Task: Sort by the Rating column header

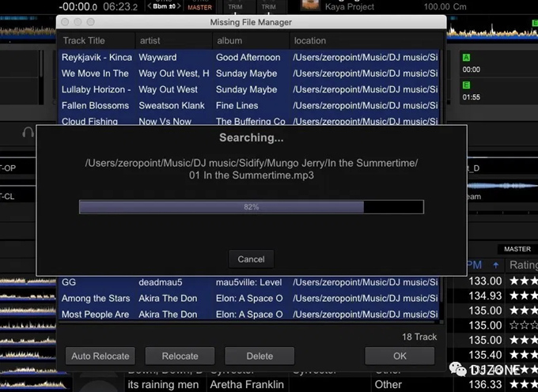Action: [523, 265]
